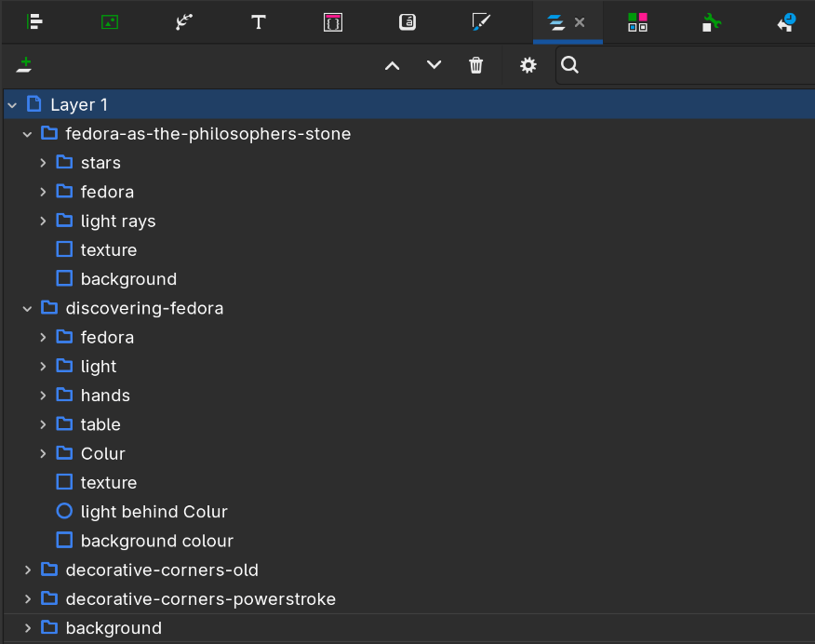Click folder icon of table group
815x644 pixels.
point(64,424)
